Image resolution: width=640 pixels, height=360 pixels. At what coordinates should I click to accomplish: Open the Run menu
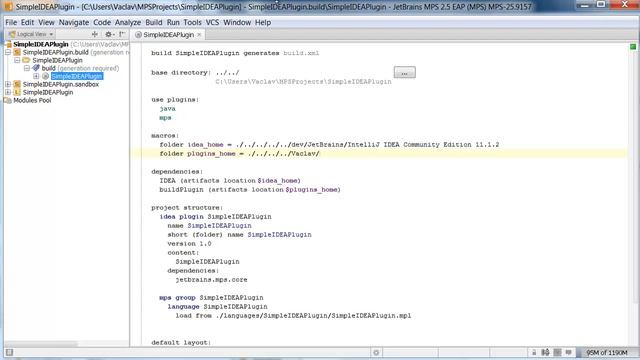pyautogui.click(x=173, y=22)
